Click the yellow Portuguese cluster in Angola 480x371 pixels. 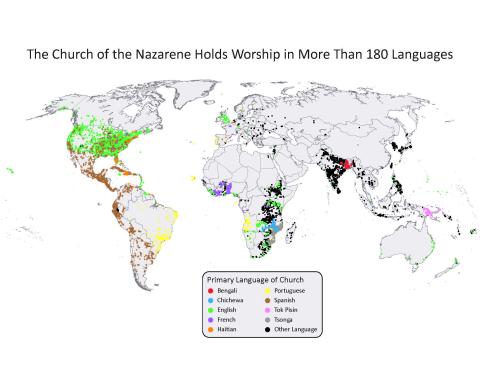click(x=247, y=225)
